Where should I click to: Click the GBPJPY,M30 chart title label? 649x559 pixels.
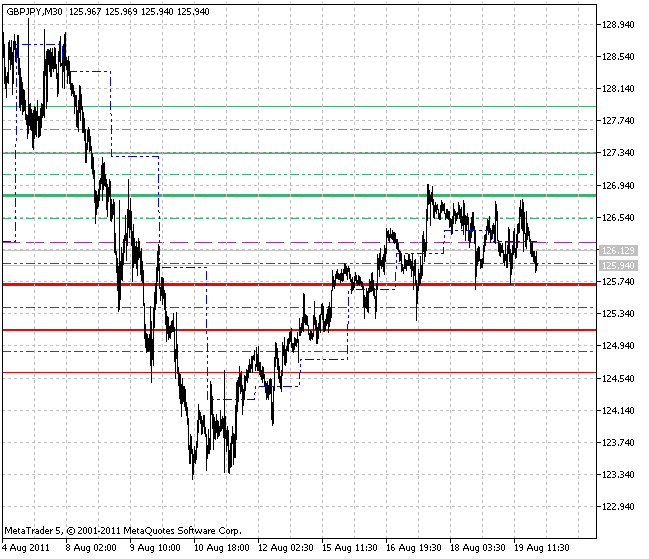coord(34,12)
